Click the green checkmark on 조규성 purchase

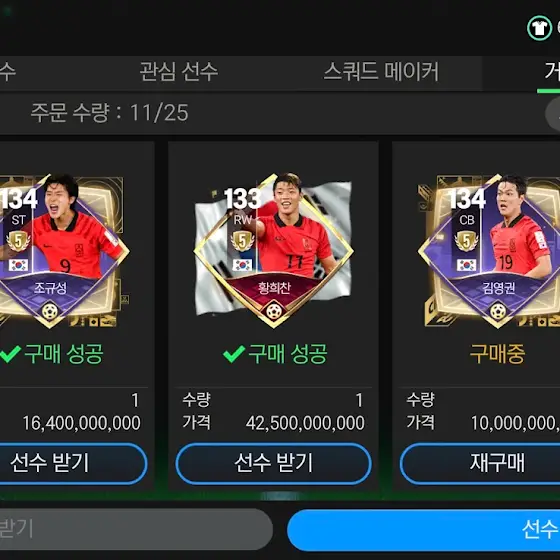tap(10, 354)
